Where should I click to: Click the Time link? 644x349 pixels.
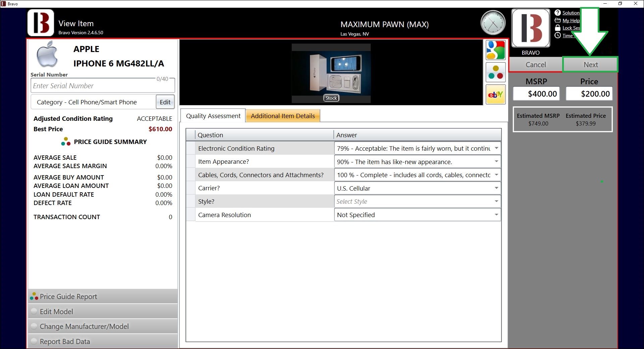568,36
